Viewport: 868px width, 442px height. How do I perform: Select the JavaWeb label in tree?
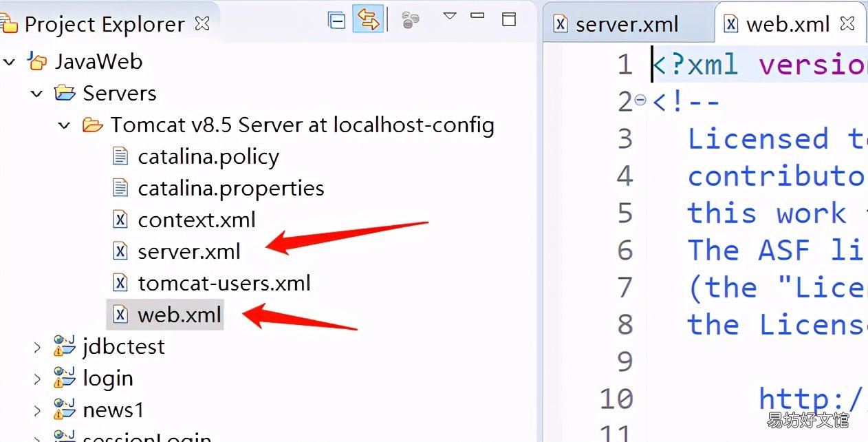(98, 61)
